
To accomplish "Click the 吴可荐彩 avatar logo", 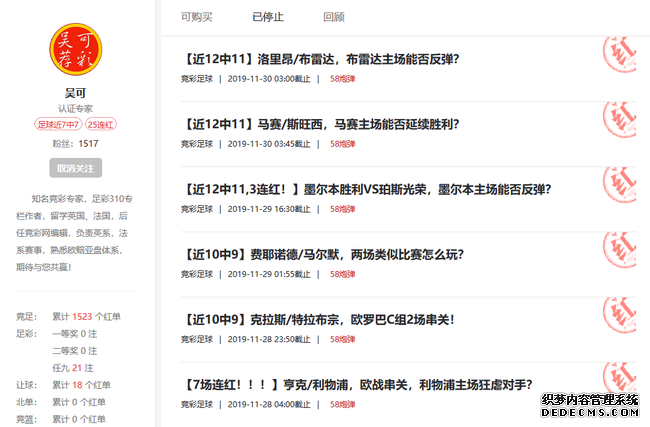I will point(75,49).
